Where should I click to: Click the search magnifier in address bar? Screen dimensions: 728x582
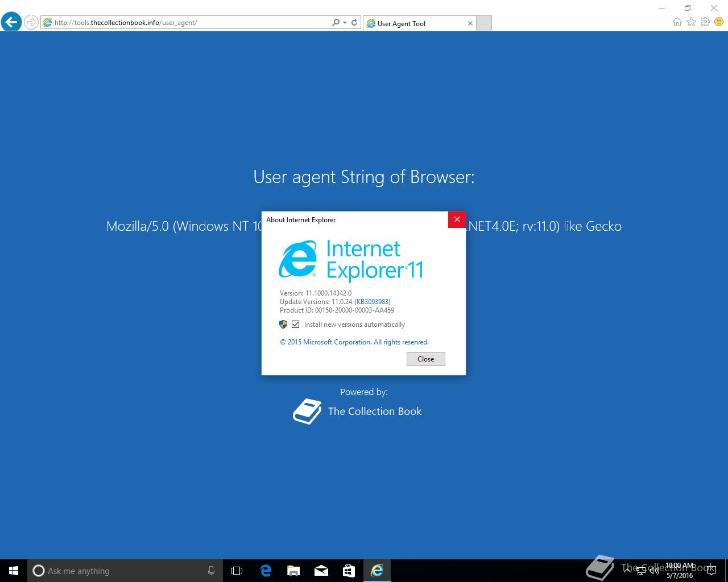336,23
